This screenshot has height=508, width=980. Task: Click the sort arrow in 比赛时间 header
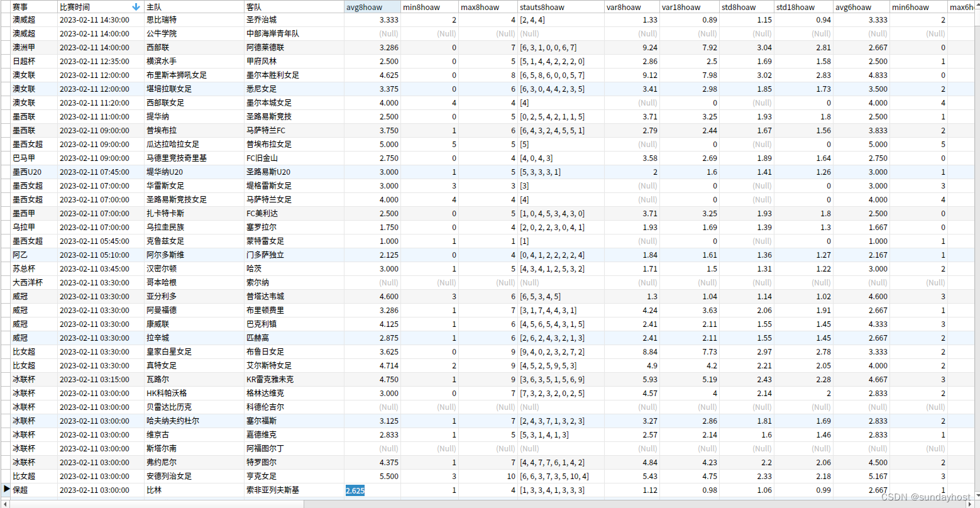[x=136, y=7]
